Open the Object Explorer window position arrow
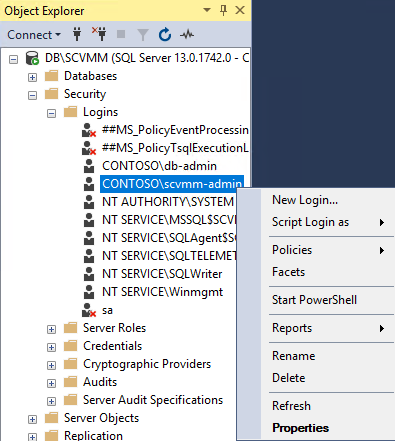 pos(207,10)
